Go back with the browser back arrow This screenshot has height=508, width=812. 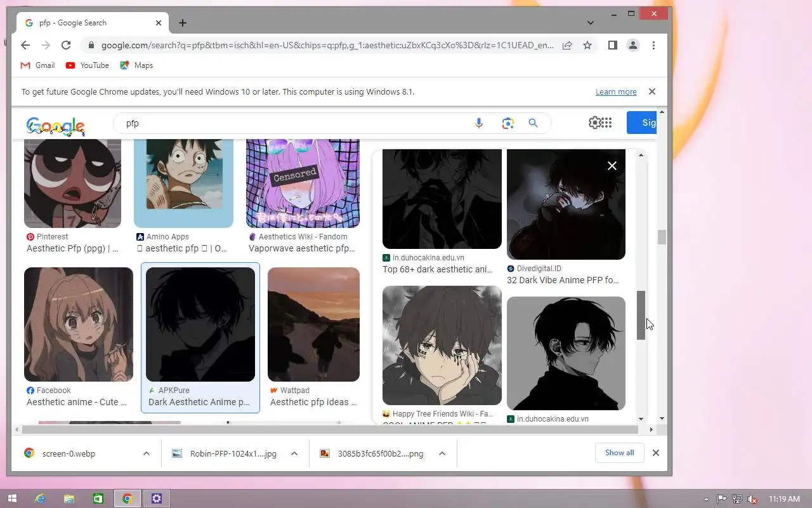click(25, 45)
